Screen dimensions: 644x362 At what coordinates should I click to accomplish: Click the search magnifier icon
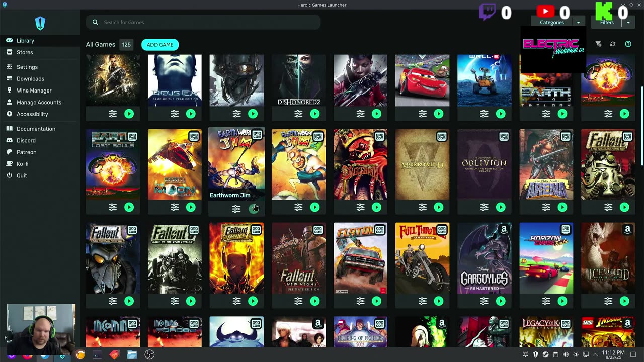(x=95, y=22)
